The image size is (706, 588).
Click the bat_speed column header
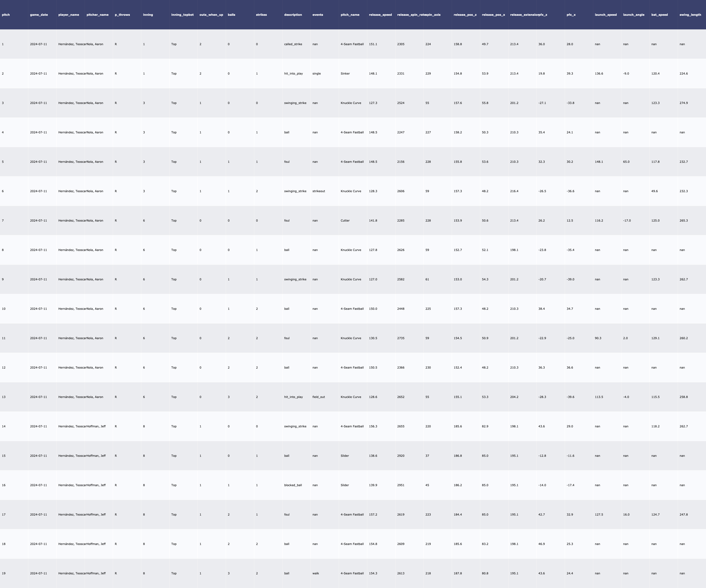[x=659, y=15]
